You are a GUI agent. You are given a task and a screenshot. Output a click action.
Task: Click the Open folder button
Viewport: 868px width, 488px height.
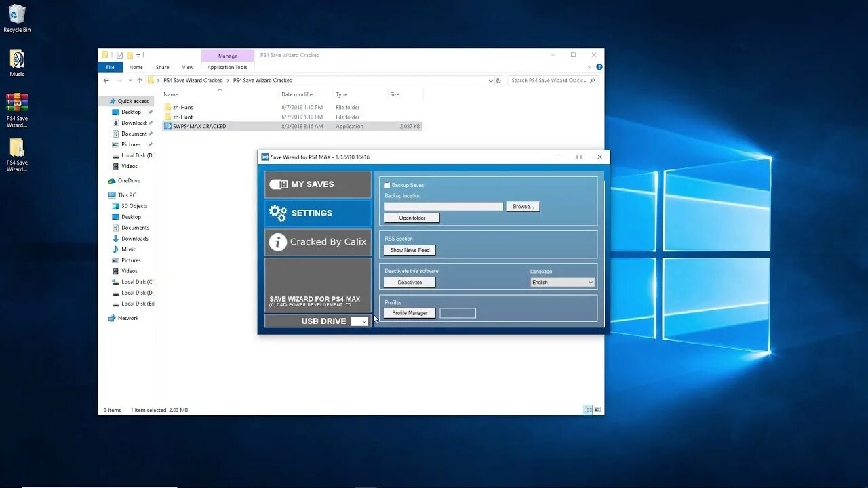point(412,218)
